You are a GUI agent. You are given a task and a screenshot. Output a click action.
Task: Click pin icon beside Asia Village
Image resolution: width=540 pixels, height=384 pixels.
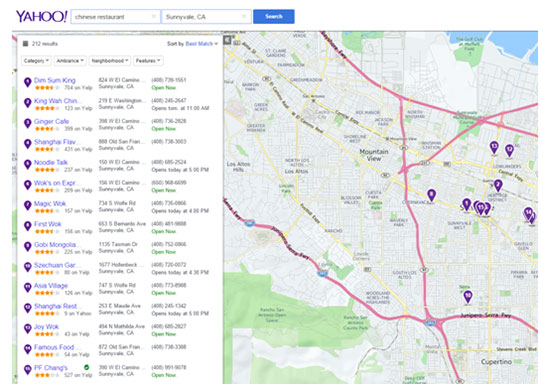(28, 288)
